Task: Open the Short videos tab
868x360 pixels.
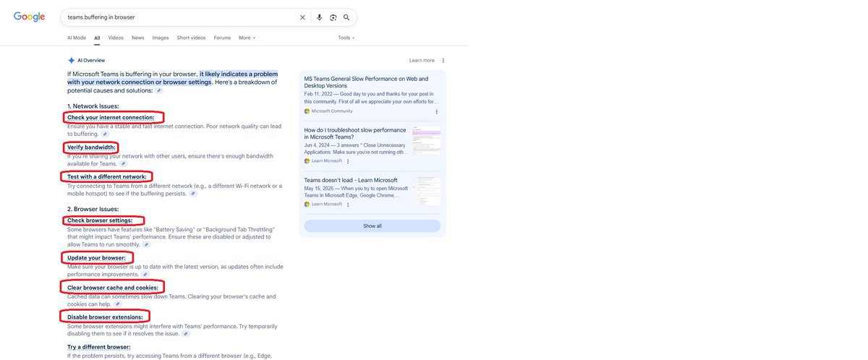Action: click(x=191, y=38)
